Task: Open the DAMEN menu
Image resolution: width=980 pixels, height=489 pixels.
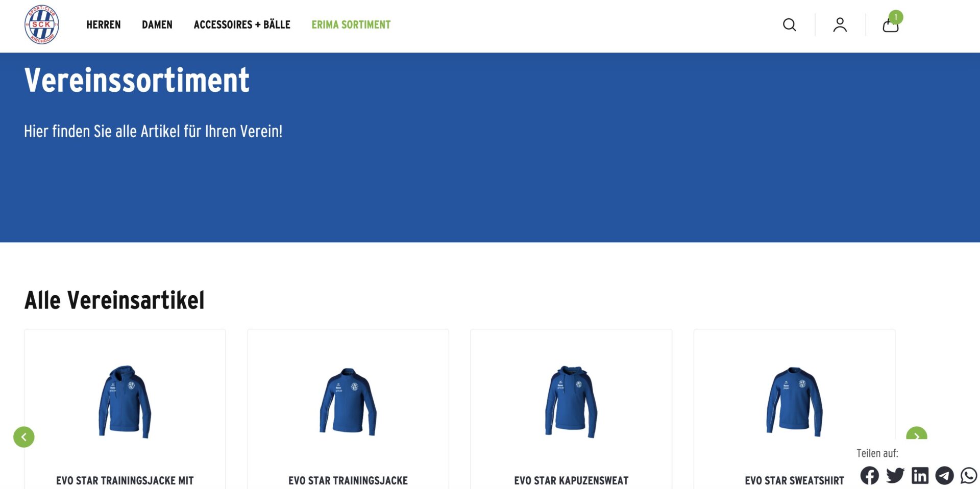Action: tap(157, 24)
